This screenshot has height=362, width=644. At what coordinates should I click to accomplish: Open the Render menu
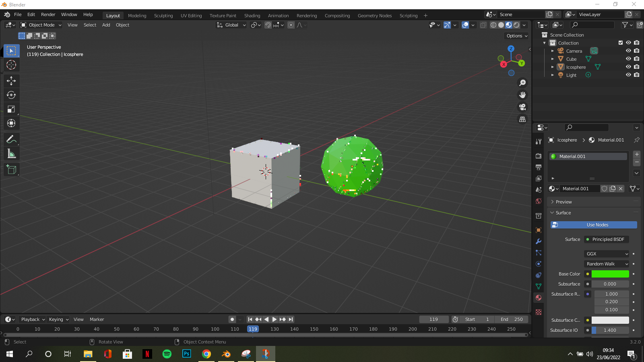[48, 14]
